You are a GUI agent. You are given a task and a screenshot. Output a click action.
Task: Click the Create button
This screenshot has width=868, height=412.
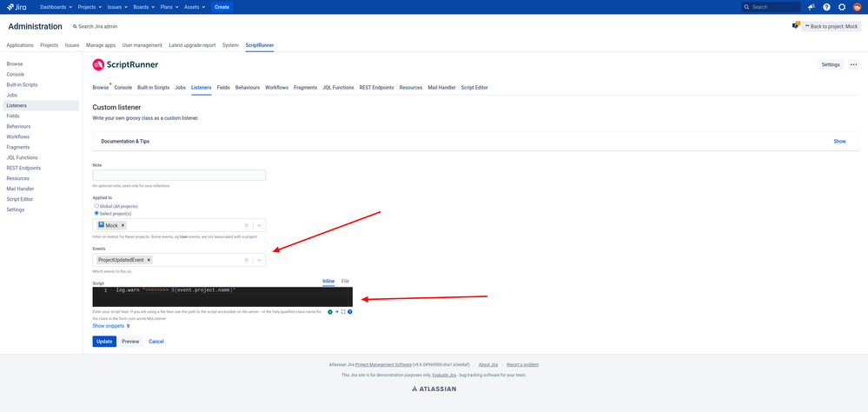click(222, 7)
